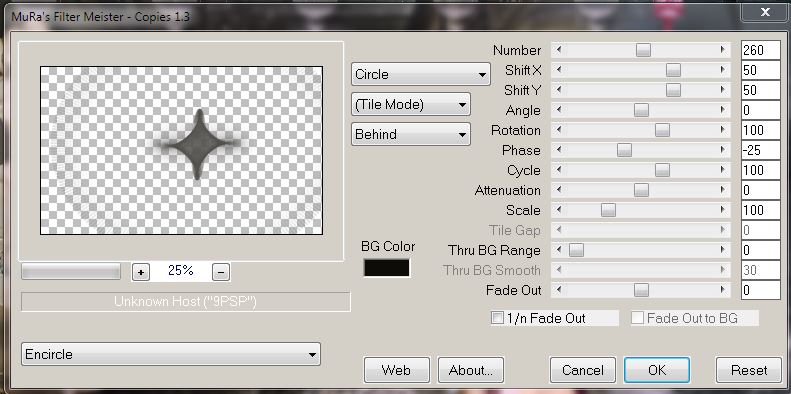Open the Encircle preset dropdown

click(171, 354)
